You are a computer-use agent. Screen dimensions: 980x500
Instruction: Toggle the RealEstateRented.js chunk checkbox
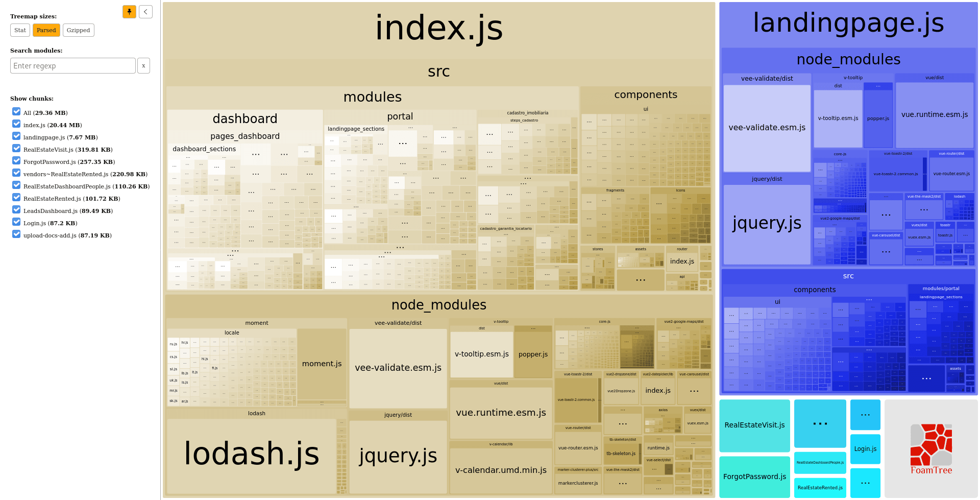(16, 198)
